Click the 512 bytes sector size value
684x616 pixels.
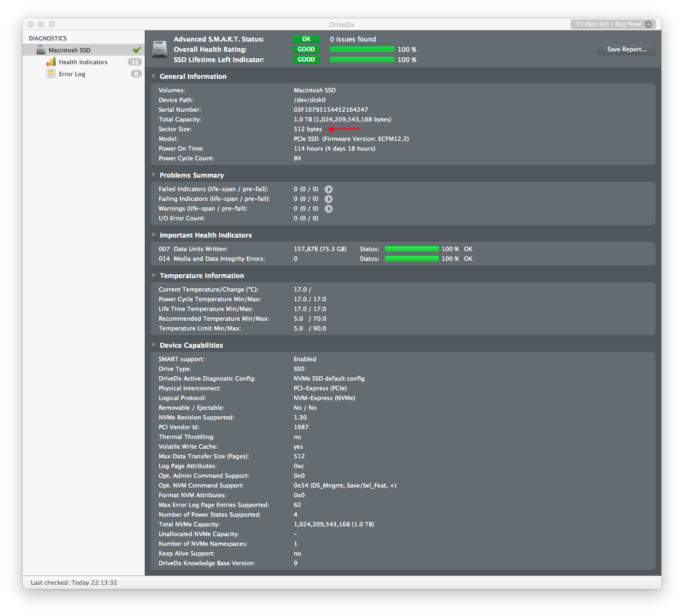[x=308, y=129]
